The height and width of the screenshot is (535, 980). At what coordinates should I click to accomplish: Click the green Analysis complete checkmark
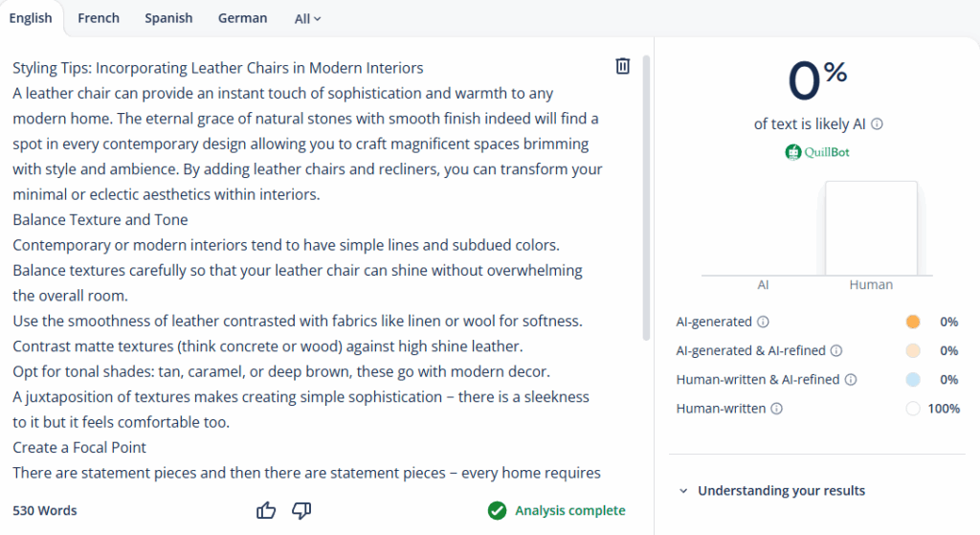point(497,511)
